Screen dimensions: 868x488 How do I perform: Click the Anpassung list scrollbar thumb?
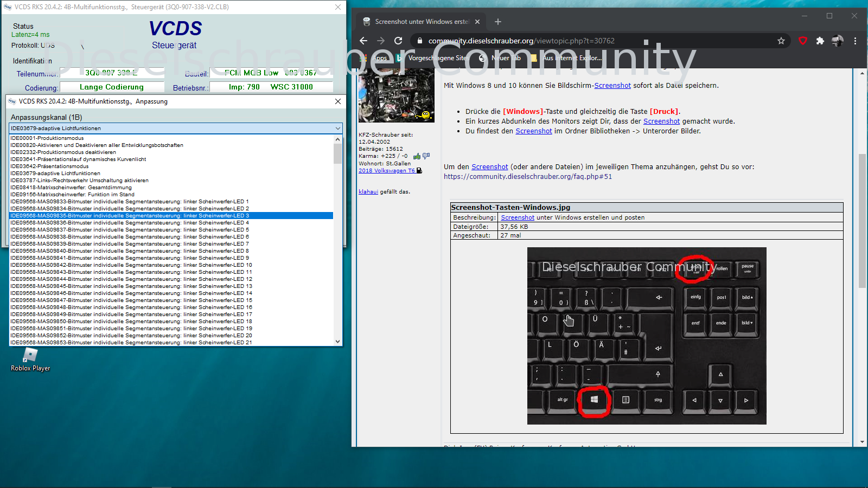338,153
